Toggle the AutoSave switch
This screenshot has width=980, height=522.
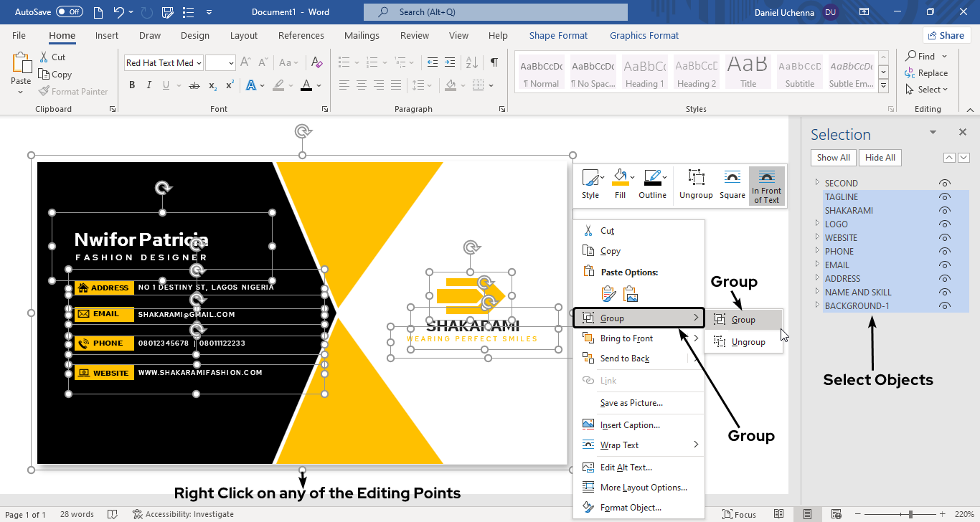[x=69, y=12]
